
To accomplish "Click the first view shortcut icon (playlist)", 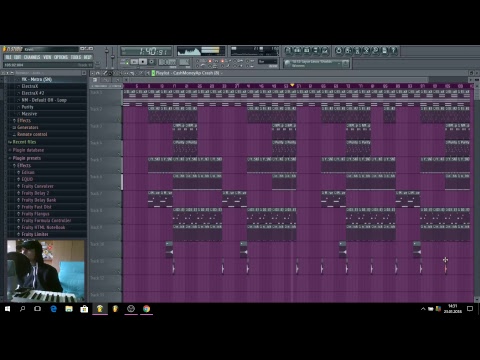I will point(288,51).
